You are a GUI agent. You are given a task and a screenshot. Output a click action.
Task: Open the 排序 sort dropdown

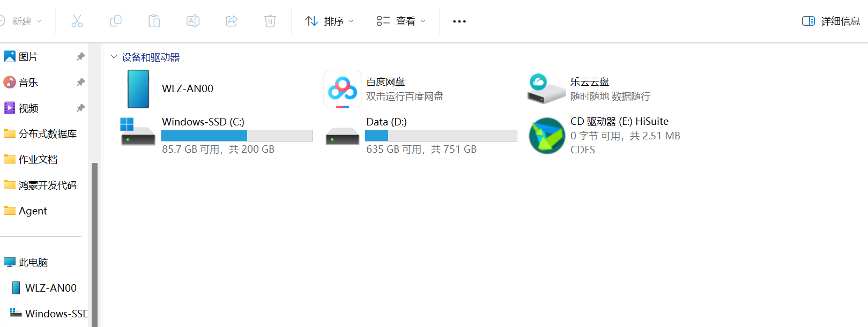pyautogui.click(x=329, y=21)
